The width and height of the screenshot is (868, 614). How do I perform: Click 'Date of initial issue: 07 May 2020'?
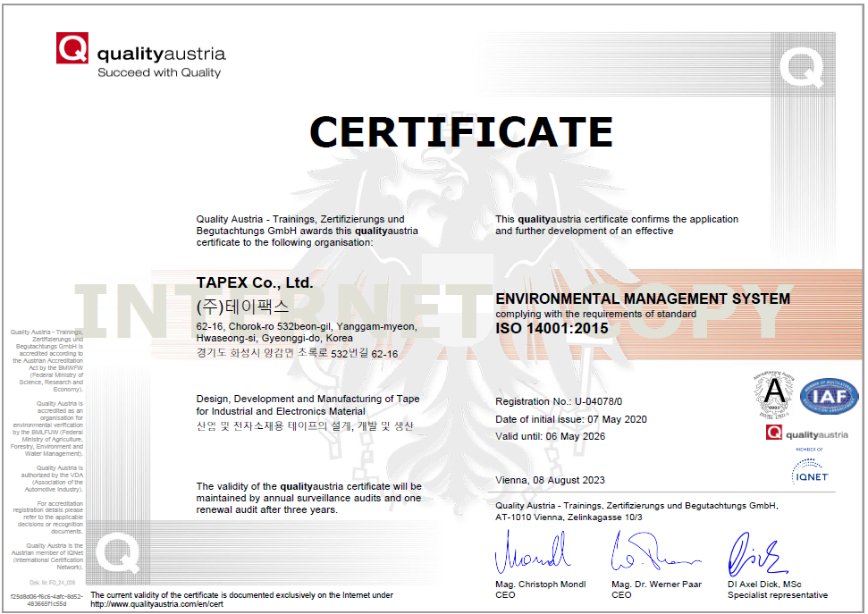point(571,419)
